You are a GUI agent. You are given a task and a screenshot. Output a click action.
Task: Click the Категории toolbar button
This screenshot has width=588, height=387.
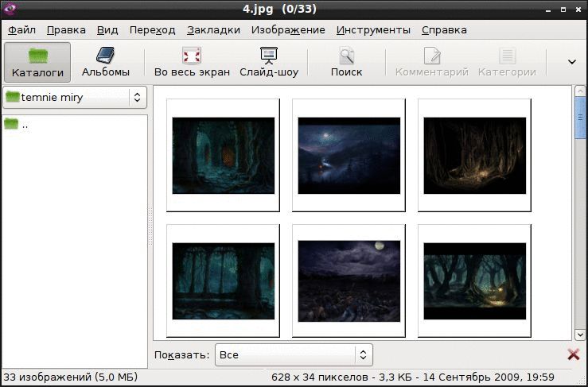pyautogui.click(x=507, y=62)
